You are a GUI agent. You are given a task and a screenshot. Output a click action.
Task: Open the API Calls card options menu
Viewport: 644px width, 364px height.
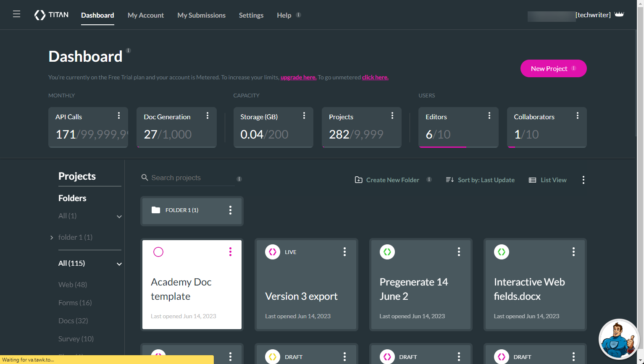click(x=119, y=115)
